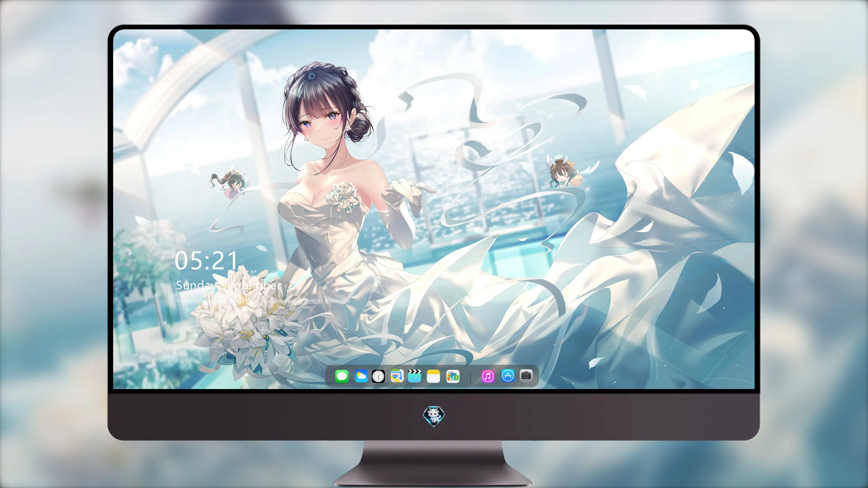Screen dimensions: 868x488
Task: Open the clapperboard Videos app in dock
Action: coord(415,376)
